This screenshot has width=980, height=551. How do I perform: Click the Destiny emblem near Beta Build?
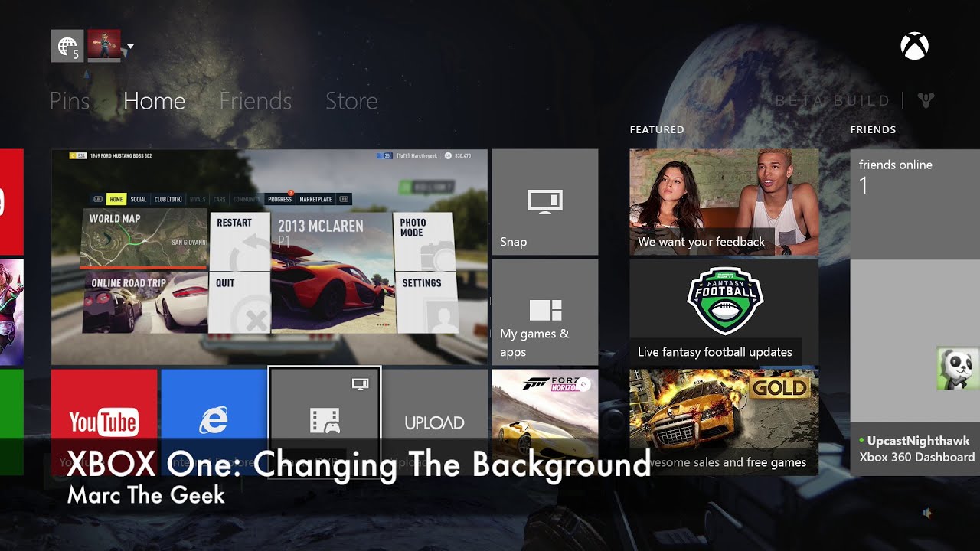tap(926, 100)
